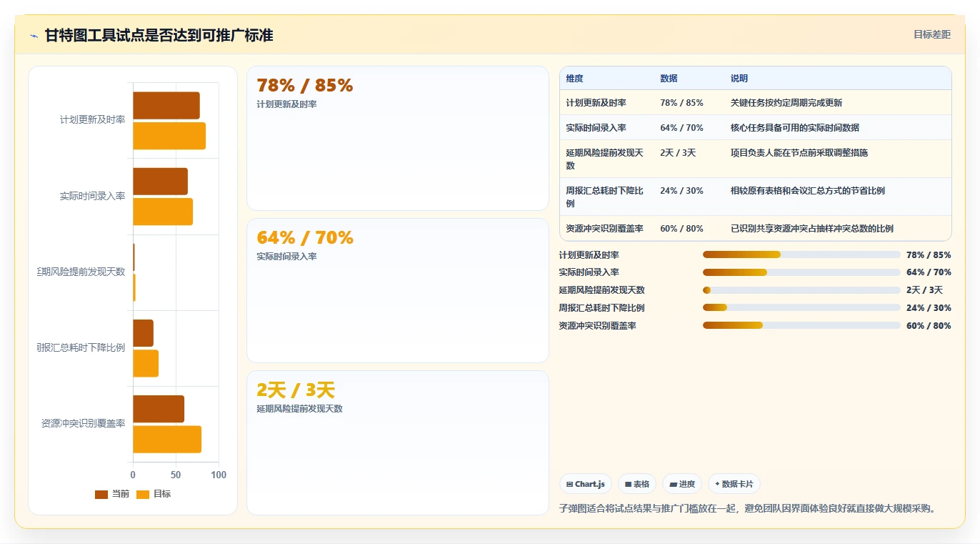Click the 延期风险提前发现天数 progress bar
This screenshot has height=544, width=980.
[801, 290]
